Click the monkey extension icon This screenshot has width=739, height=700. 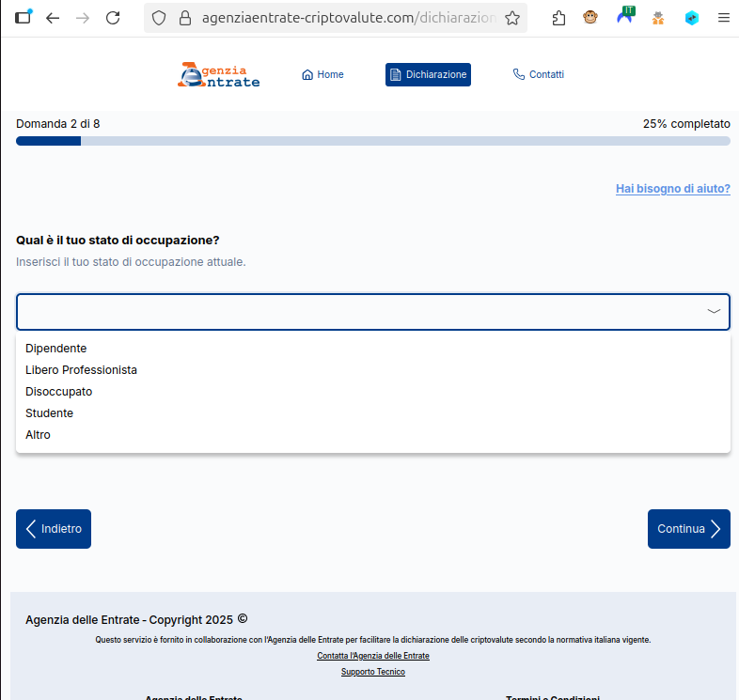click(x=590, y=18)
